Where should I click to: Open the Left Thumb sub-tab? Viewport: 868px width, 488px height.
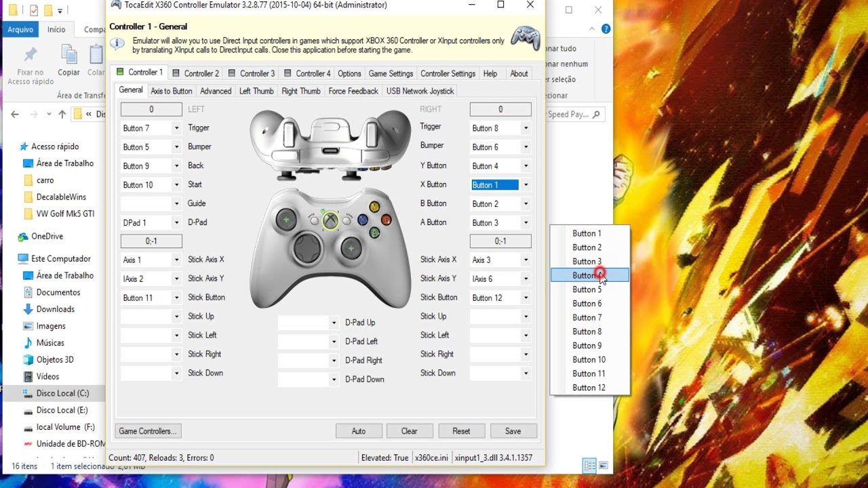click(x=256, y=91)
